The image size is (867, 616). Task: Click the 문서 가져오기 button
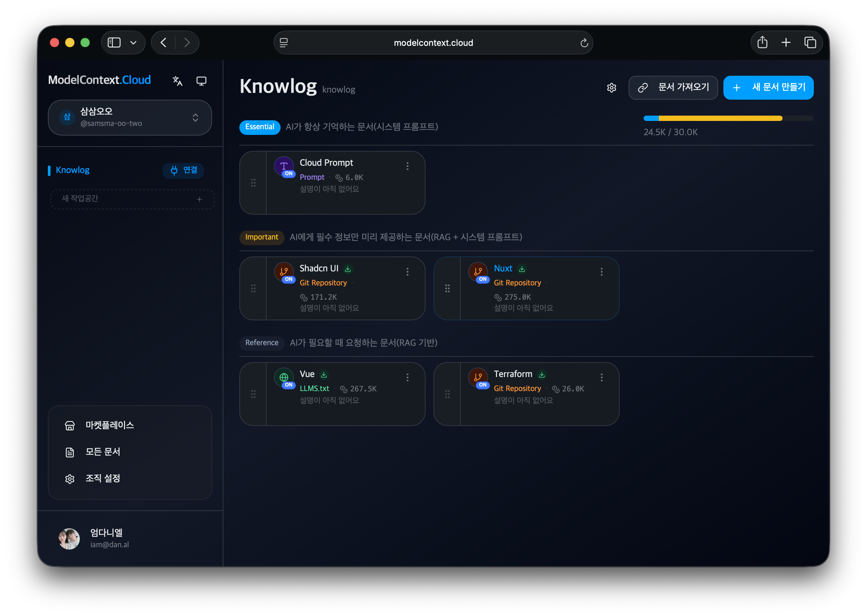click(x=673, y=88)
